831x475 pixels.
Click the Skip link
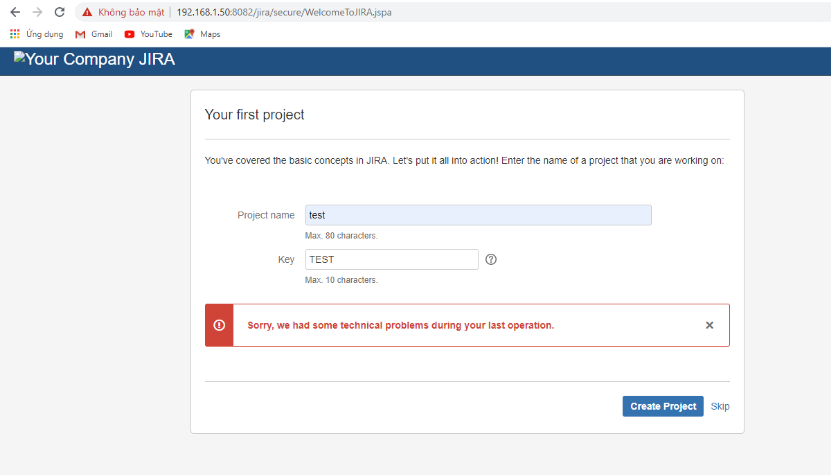(x=720, y=406)
